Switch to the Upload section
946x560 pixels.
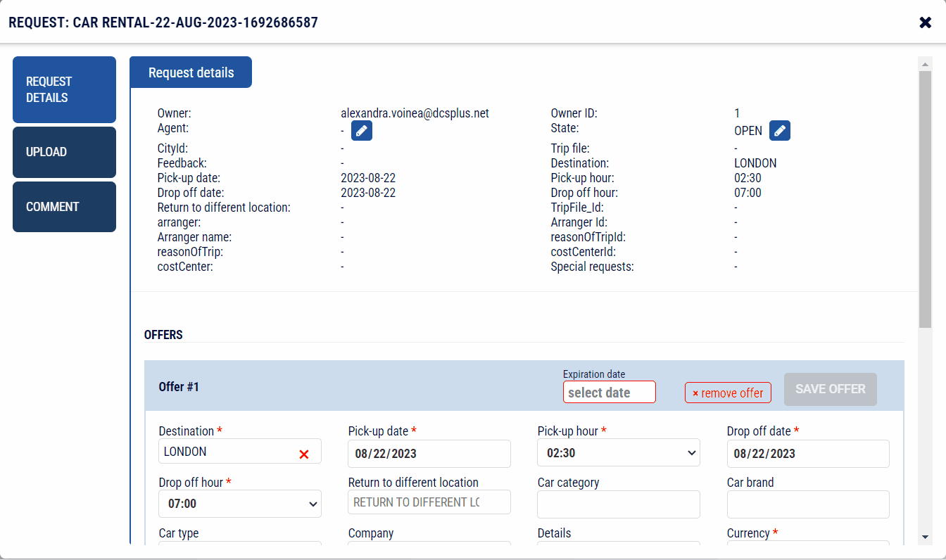coord(64,152)
